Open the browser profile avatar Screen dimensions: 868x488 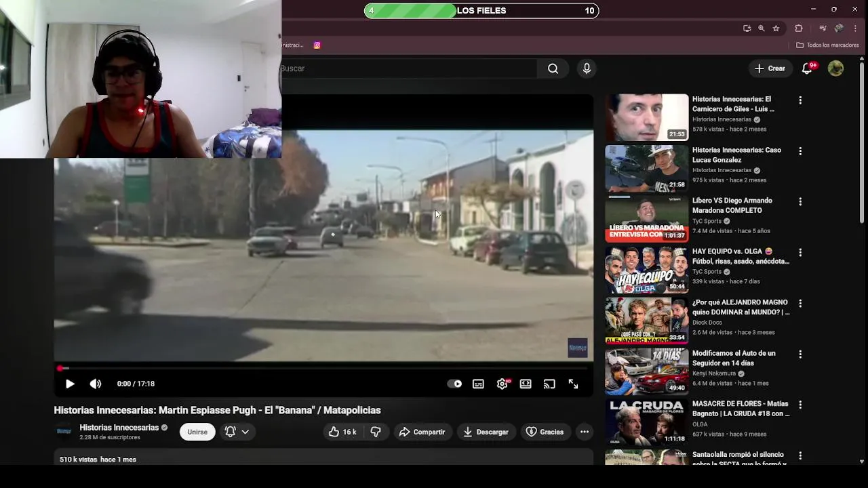click(839, 28)
